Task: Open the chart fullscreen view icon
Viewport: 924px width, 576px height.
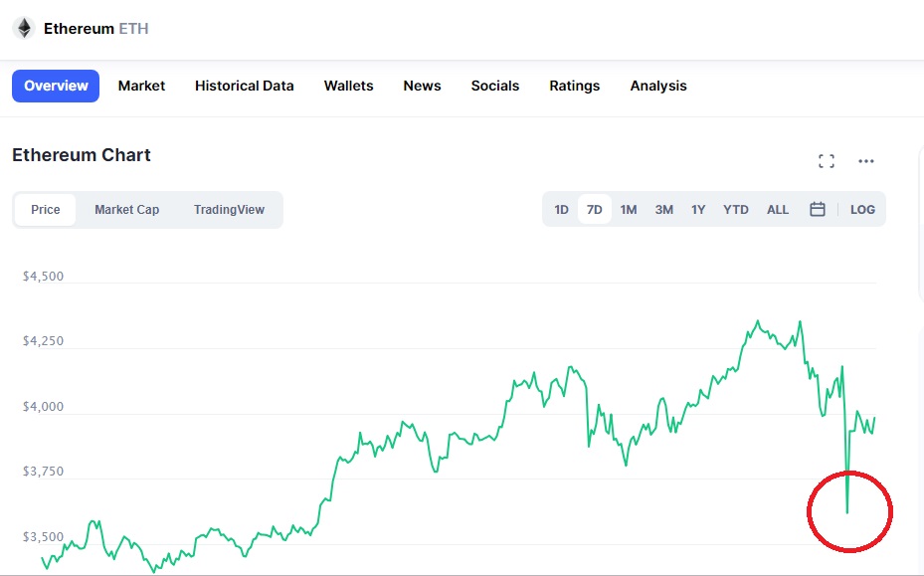Action: click(x=827, y=161)
